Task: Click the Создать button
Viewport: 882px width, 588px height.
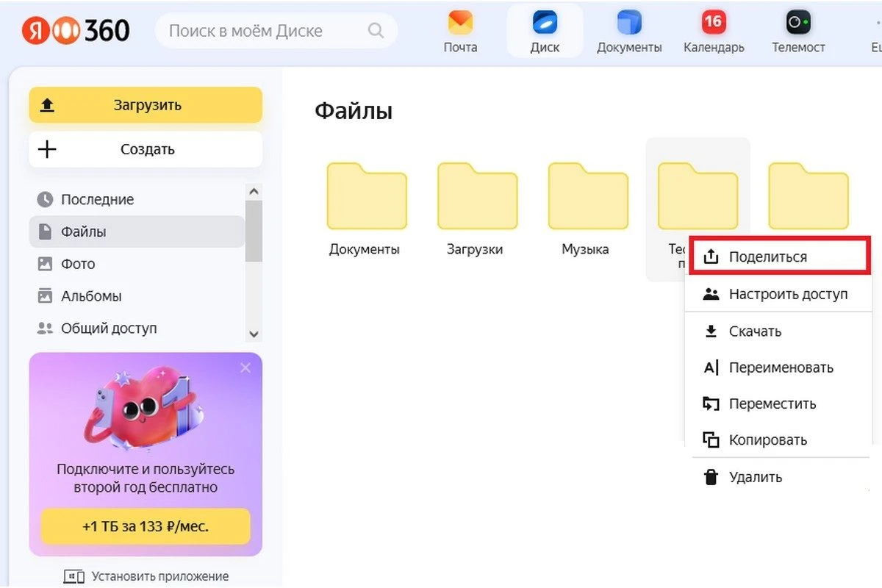Action: tap(146, 149)
